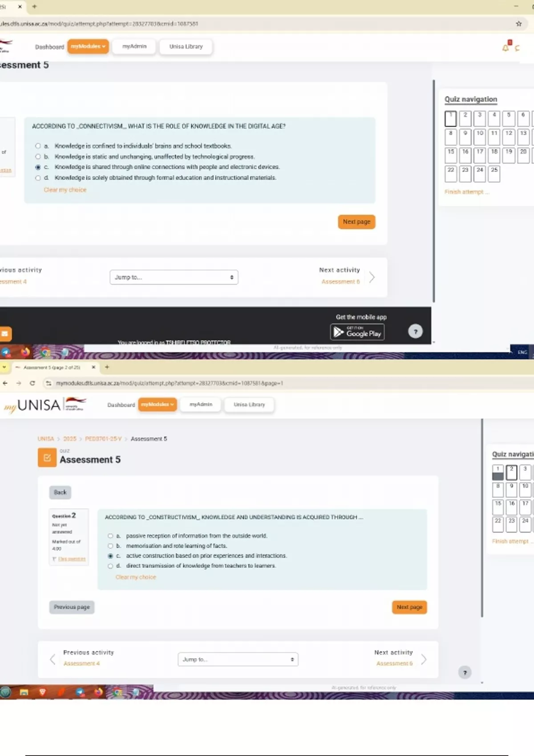The image size is (534, 756).
Task: Select answer 'memorisation and rote learning of facts'
Action: click(110, 546)
